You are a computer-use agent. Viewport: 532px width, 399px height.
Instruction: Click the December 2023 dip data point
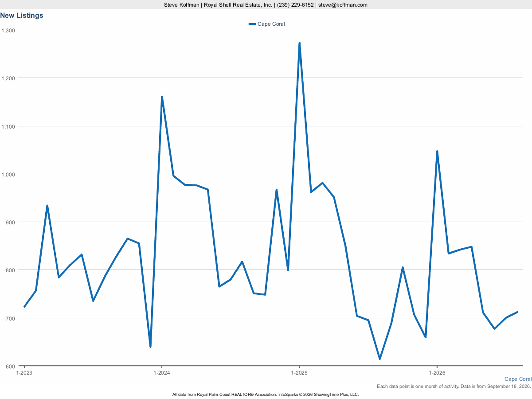click(150, 347)
